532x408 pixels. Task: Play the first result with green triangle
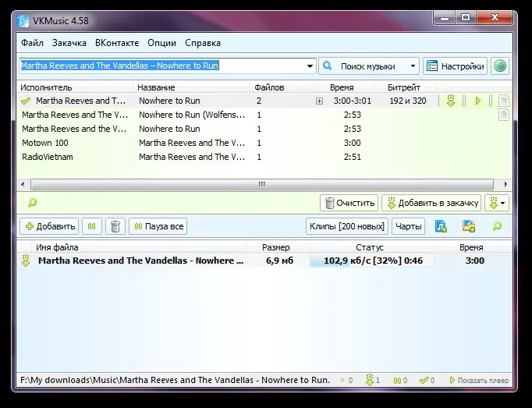point(477,101)
